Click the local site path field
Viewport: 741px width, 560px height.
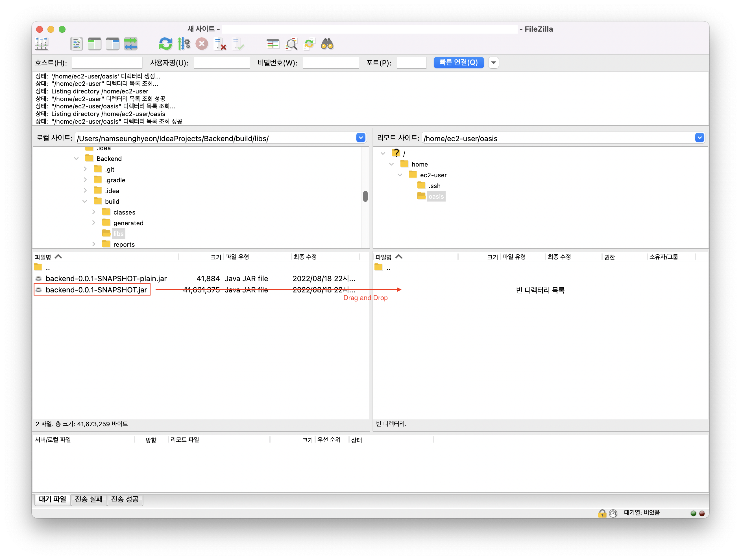pos(216,138)
